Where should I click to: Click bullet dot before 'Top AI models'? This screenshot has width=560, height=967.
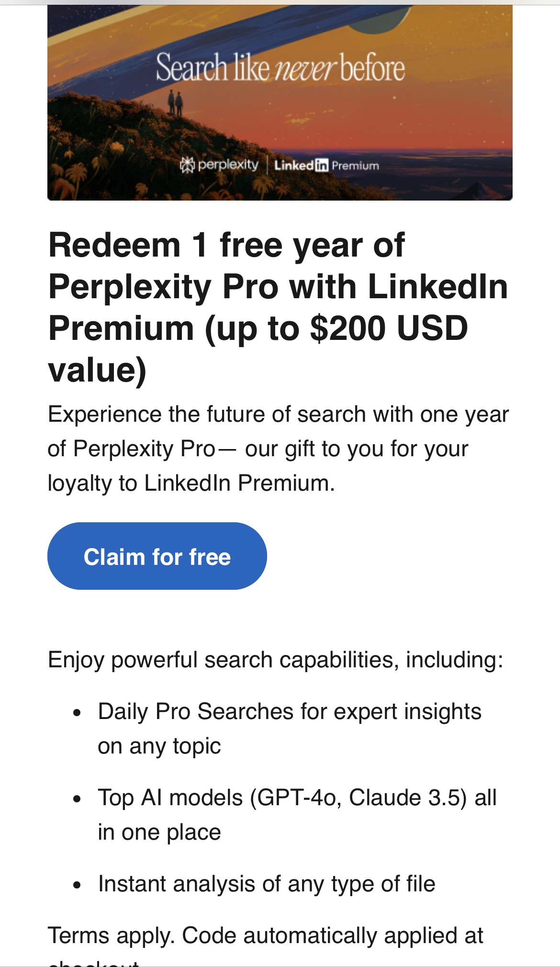tap(77, 799)
